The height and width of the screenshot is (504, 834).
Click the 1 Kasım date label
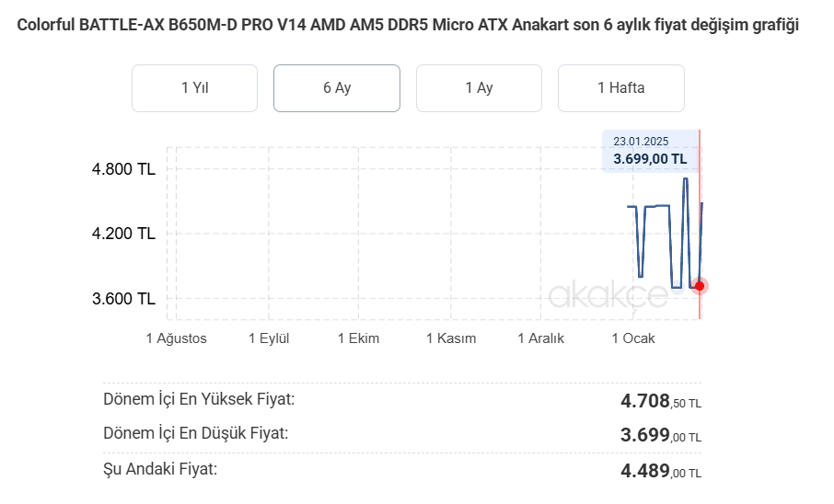point(451,338)
